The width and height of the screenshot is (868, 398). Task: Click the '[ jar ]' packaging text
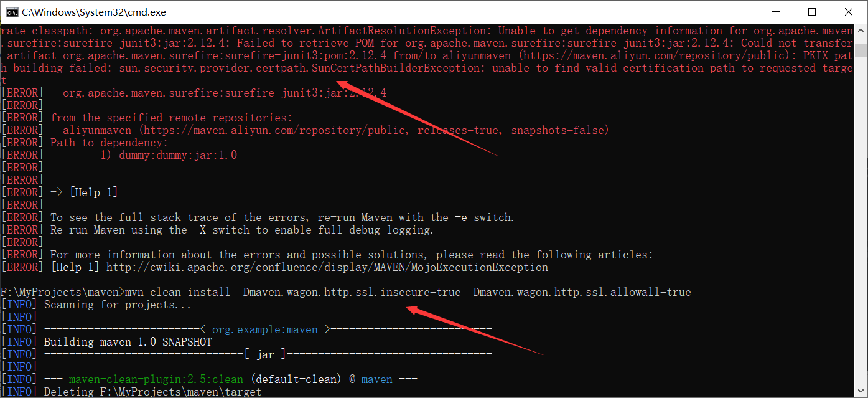pos(265,354)
